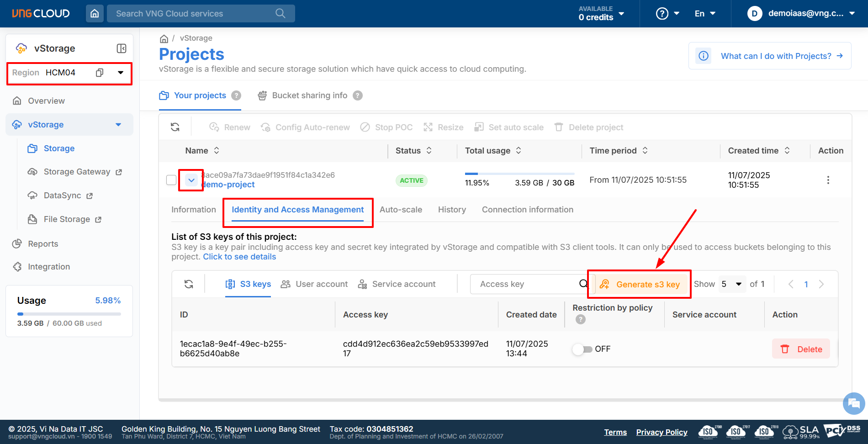Open the Show rows per page dropdown

[732, 284]
